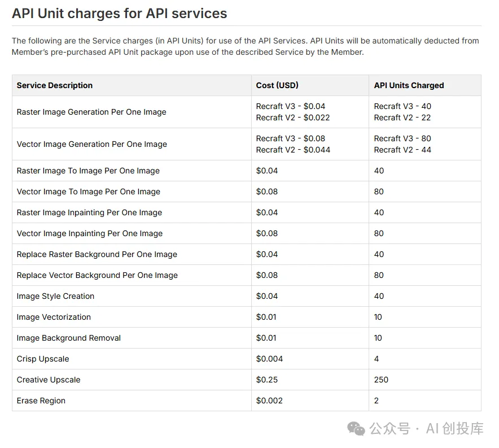Click the 250 units value for Creative Upscale
This screenshot has width=499, height=448.
(381, 380)
